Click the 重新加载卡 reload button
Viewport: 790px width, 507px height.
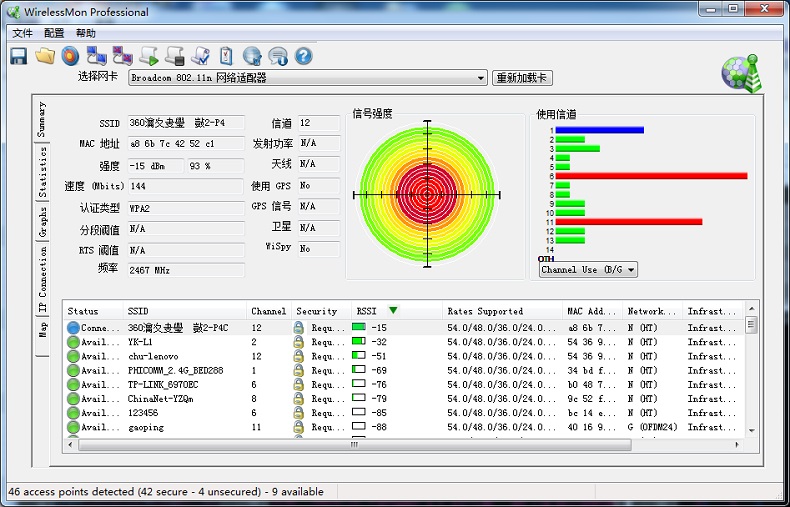(x=522, y=78)
